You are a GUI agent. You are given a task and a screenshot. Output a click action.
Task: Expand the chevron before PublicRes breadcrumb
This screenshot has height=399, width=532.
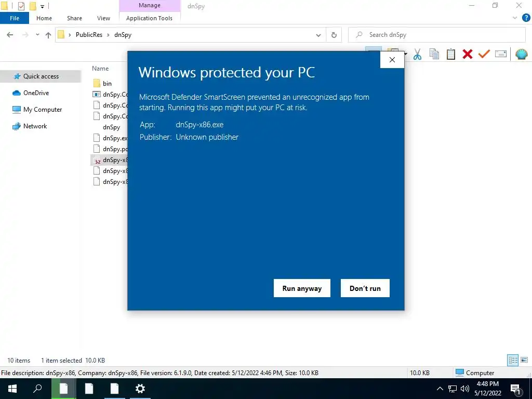[70, 35]
